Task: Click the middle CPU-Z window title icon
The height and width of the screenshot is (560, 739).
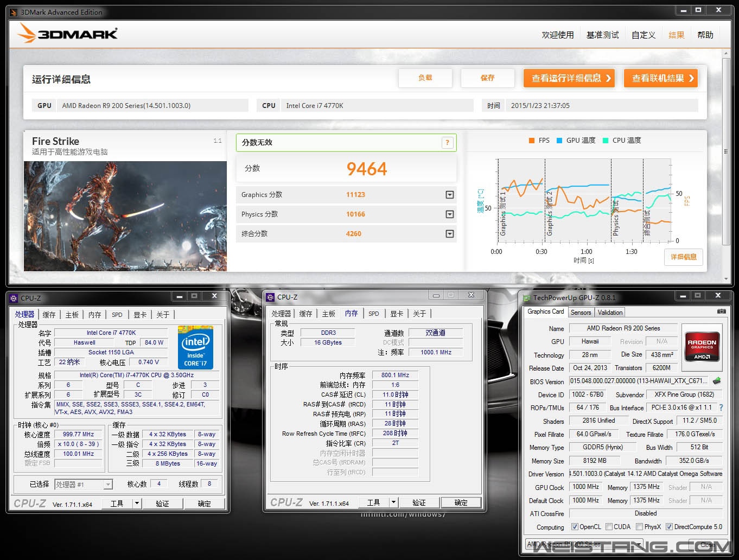Action: point(270,297)
